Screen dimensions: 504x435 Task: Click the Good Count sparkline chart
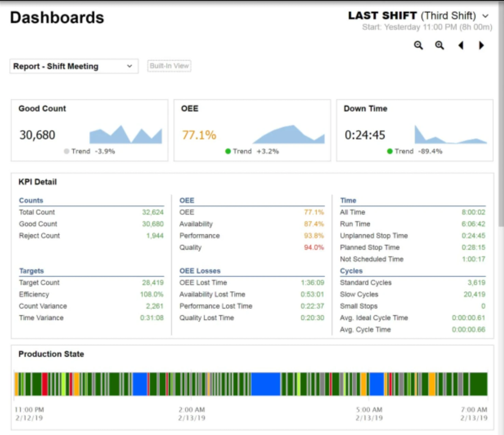click(x=126, y=134)
